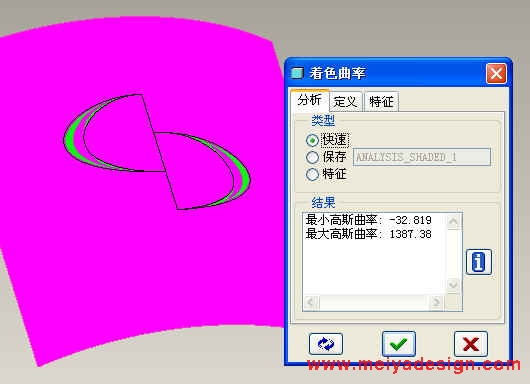Open the 特征 tab
530x384 pixels.
(381, 101)
